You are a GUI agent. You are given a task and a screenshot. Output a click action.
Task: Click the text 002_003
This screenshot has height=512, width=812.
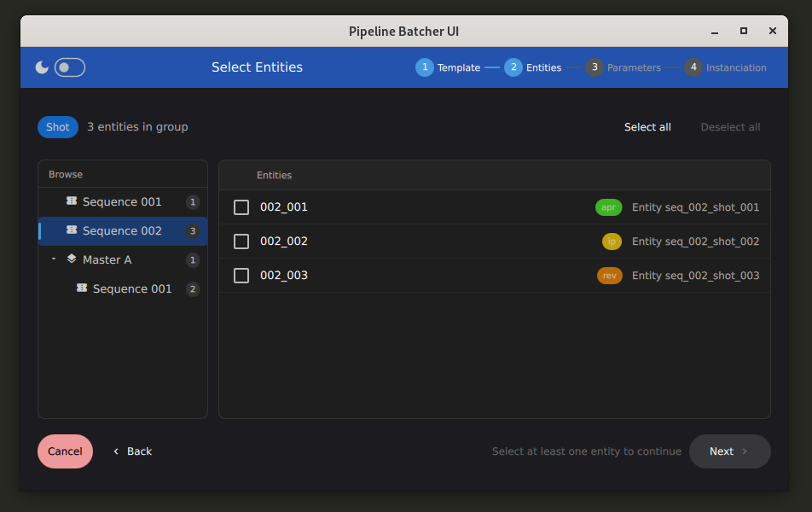(x=284, y=276)
